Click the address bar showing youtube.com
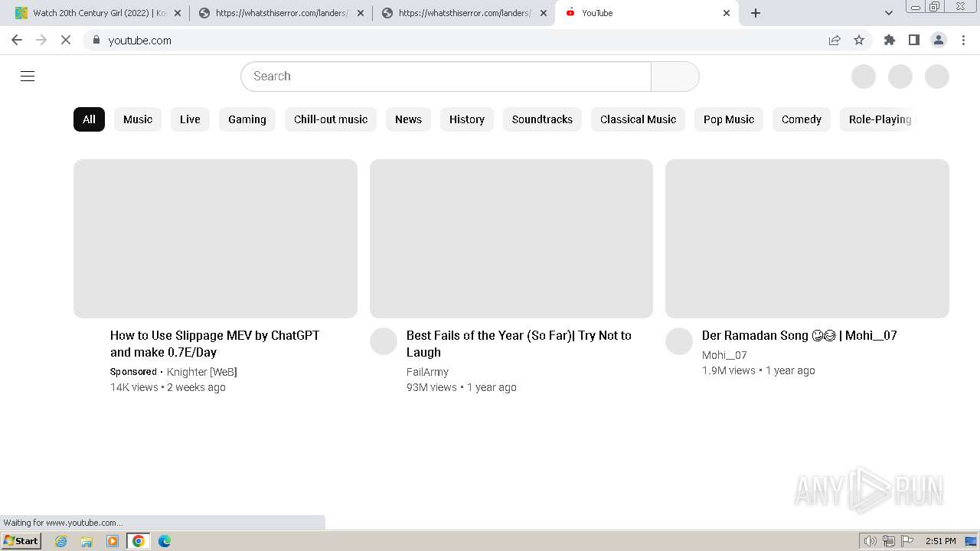Viewport: 980px width, 551px height. click(x=459, y=40)
